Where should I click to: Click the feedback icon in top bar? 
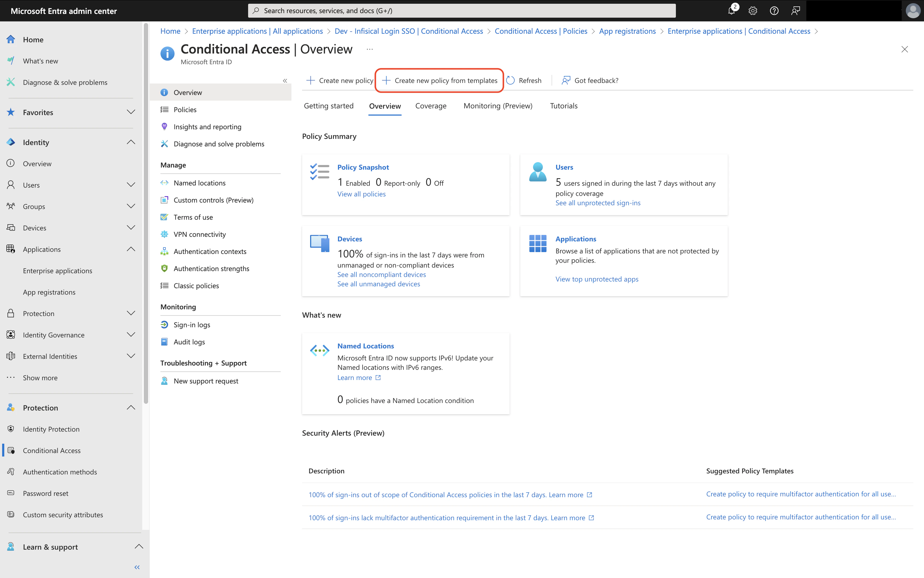pos(795,11)
